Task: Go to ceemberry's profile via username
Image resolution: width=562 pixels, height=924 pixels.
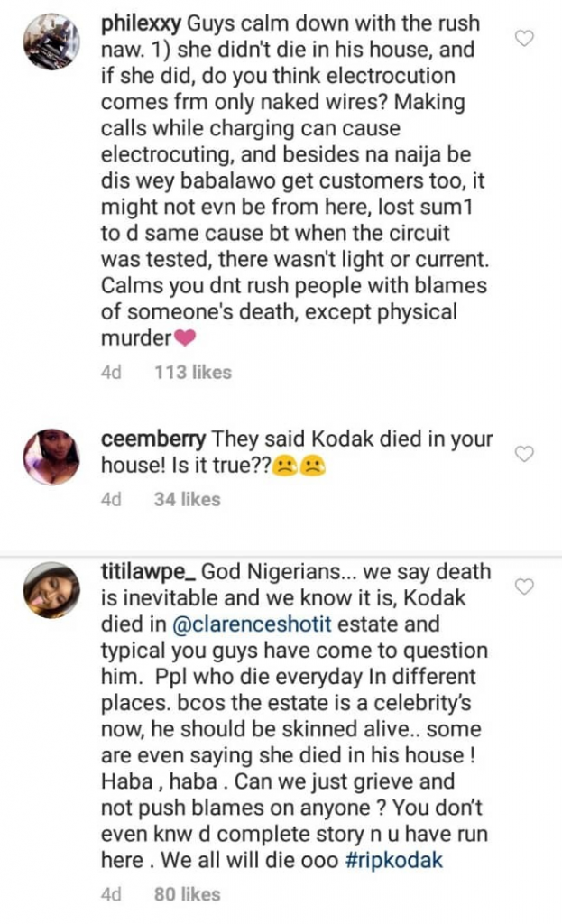Action: click(153, 439)
